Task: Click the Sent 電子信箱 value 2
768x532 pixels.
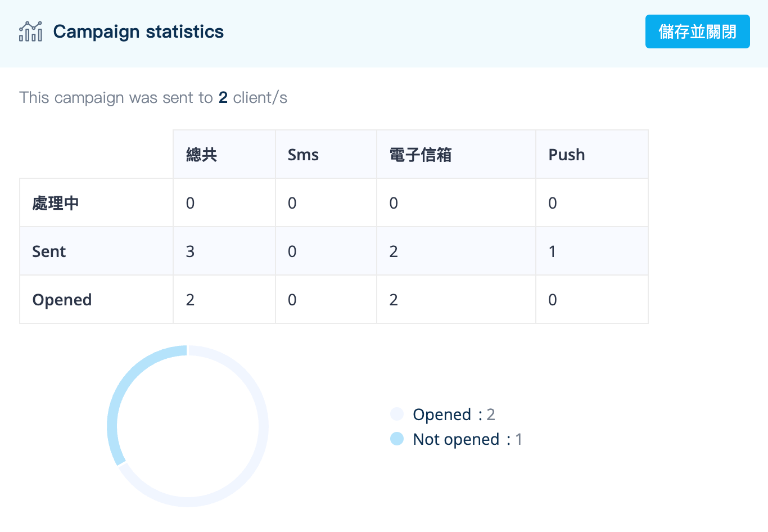Action: [394, 251]
